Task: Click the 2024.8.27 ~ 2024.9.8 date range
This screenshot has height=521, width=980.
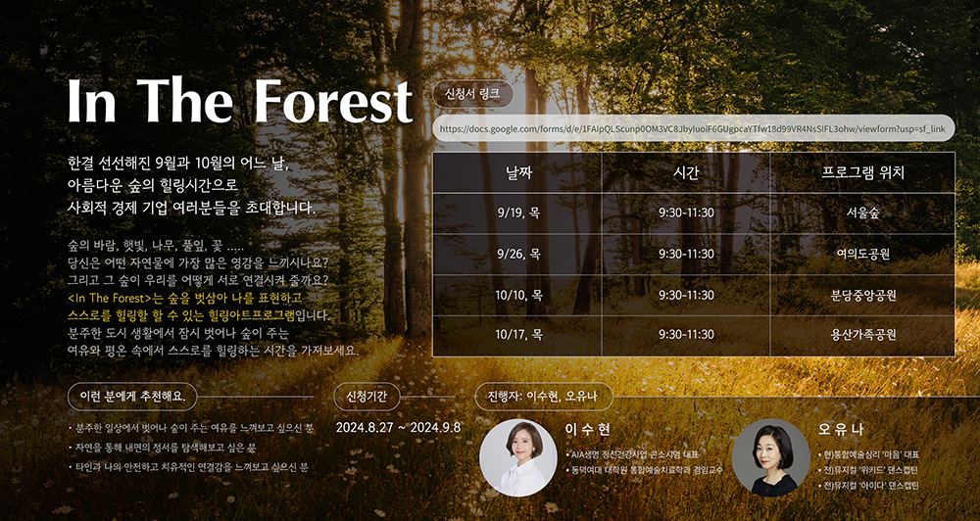Action: pyautogui.click(x=398, y=428)
